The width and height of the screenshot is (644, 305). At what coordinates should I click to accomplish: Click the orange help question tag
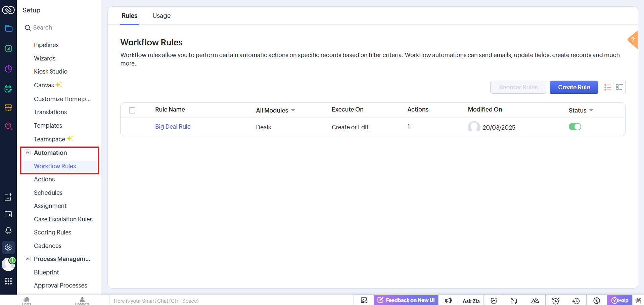click(x=633, y=40)
